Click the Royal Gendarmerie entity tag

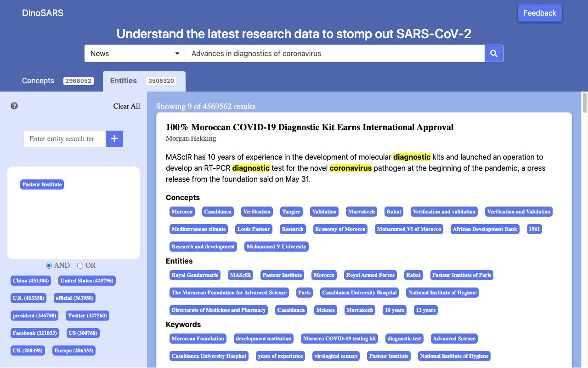[195, 275]
